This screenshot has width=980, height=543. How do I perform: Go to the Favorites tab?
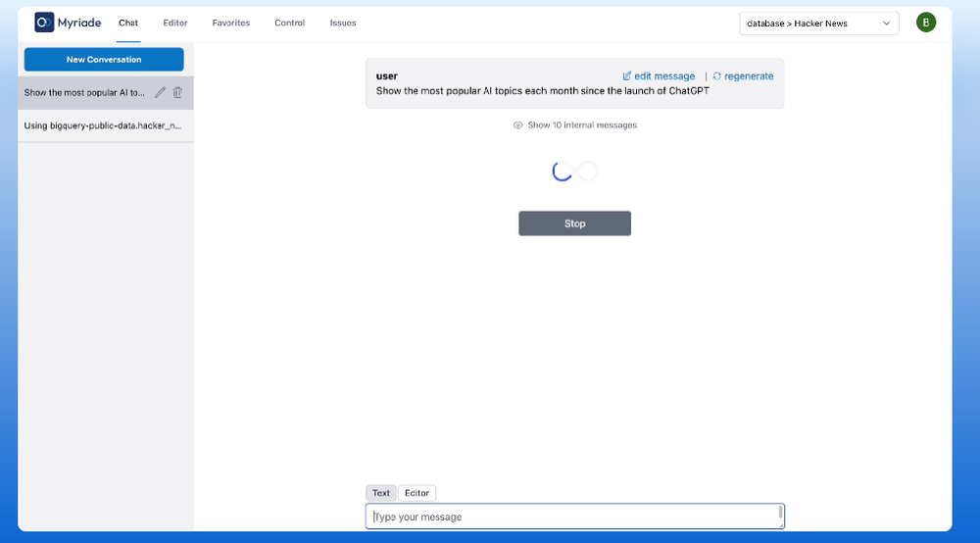point(230,24)
